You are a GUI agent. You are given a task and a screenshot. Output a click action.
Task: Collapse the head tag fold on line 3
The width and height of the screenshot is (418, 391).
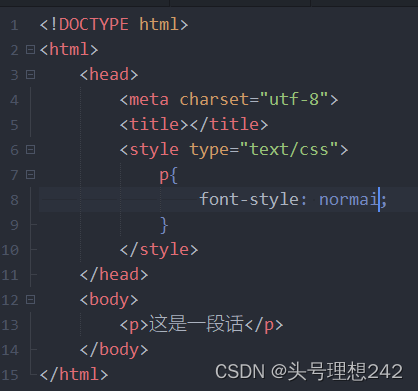(x=30, y=74)
